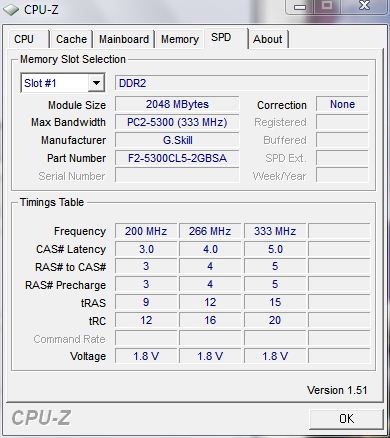Click the Slot #1 combo box

click(63, 83)
